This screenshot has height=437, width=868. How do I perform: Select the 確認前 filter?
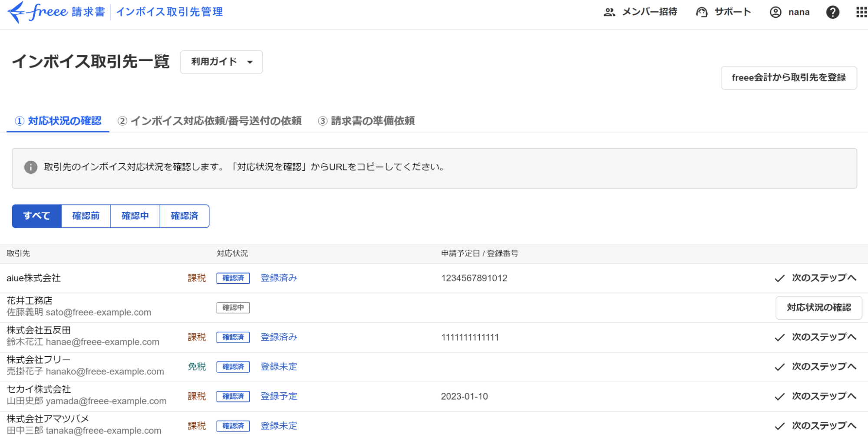[x=86, y=216]
